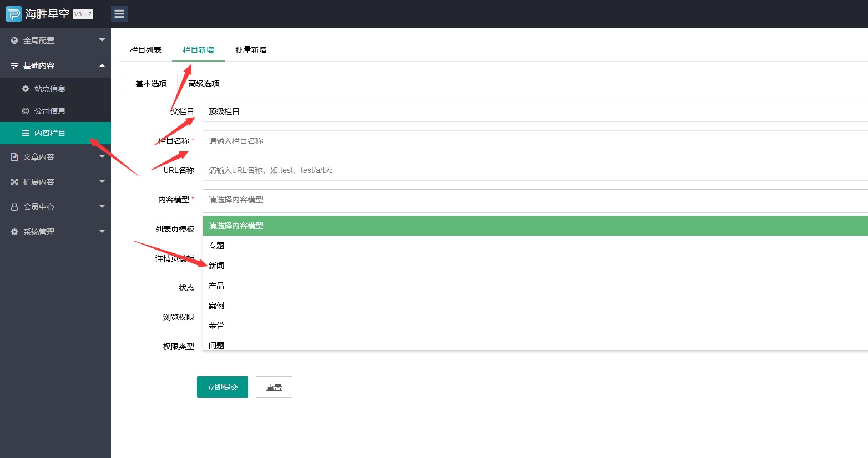Screen dimensions: 868x458
Task: Click the 内容模型 field label
Action: (x=174, y=200)
